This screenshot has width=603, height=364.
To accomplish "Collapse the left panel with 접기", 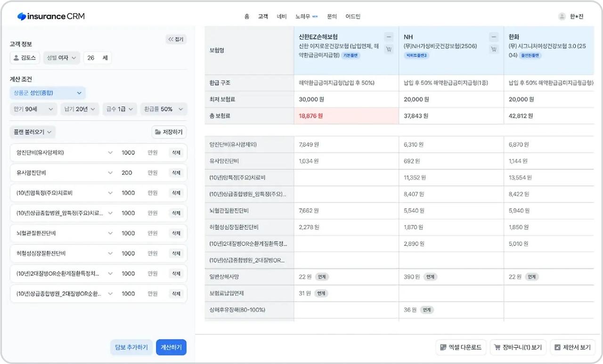I will click(176, 40).
